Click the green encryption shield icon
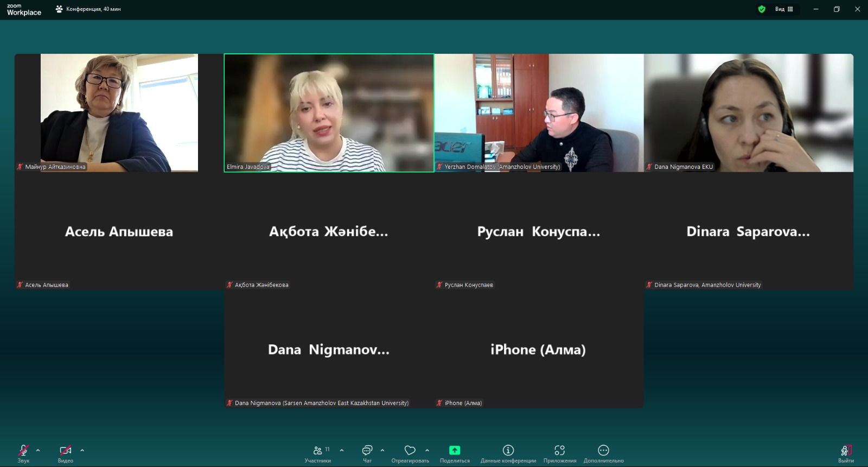 click(762, 9)
